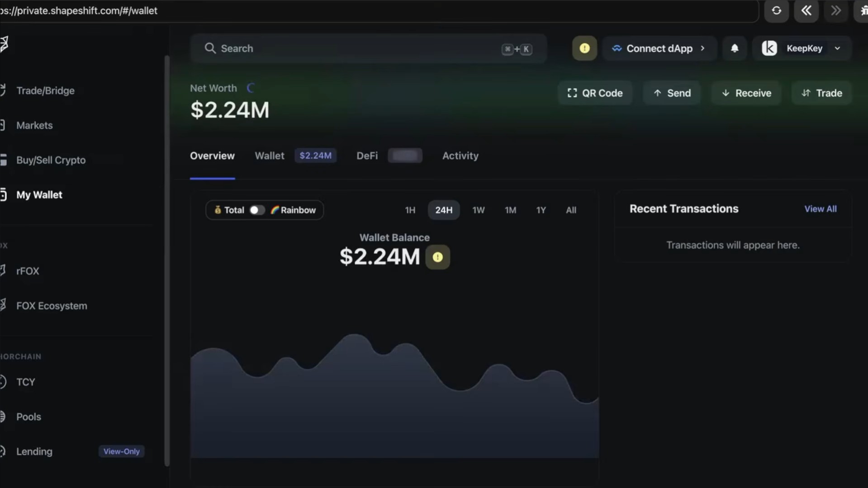
Task: Open Trade/Bridge from sidebar
Action: click(45, 90)
